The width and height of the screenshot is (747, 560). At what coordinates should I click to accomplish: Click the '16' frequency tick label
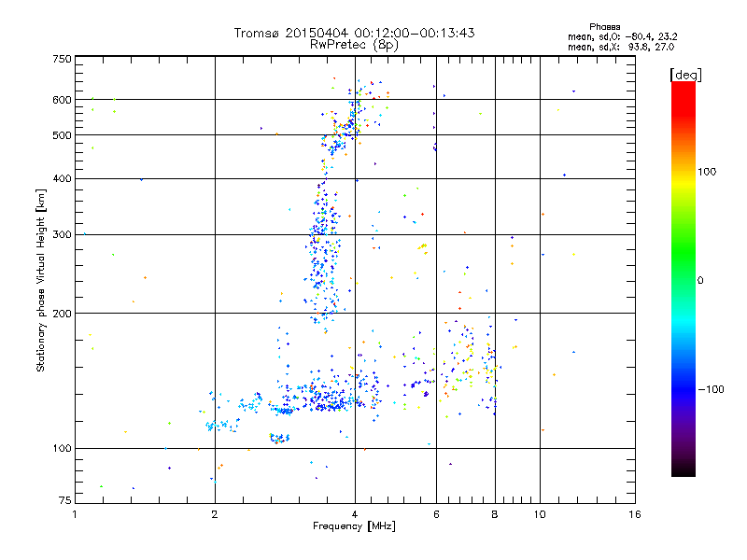pyautogui.click(x=635, y=514)
